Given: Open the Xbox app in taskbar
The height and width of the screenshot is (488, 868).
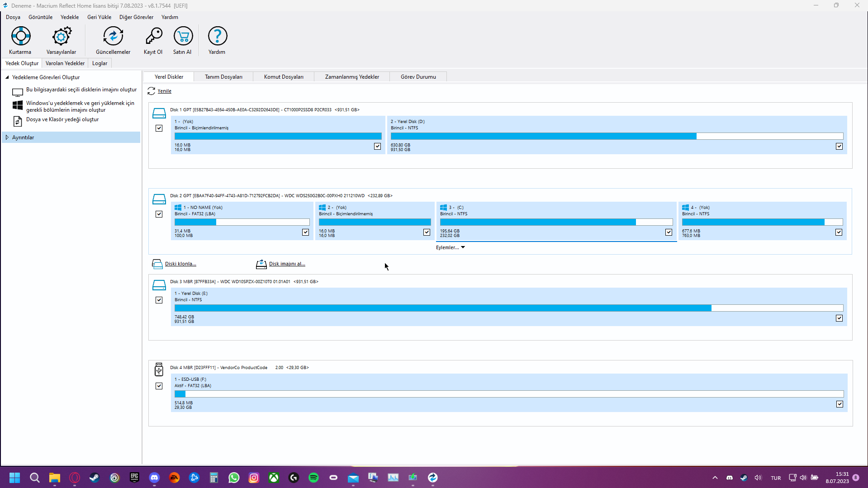Looking at the screenshot, I should (x=274, y=478).
